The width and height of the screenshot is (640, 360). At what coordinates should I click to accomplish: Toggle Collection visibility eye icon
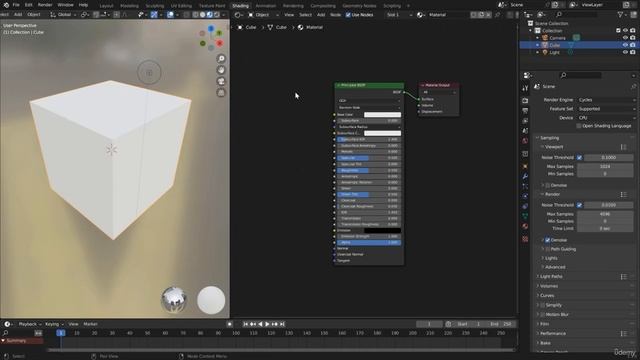click(625, 31)
